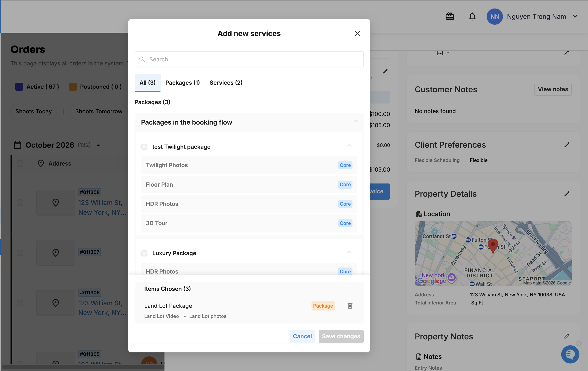
Task: Collapse Luxury Package chevron
Action: (x=349, y=252)
